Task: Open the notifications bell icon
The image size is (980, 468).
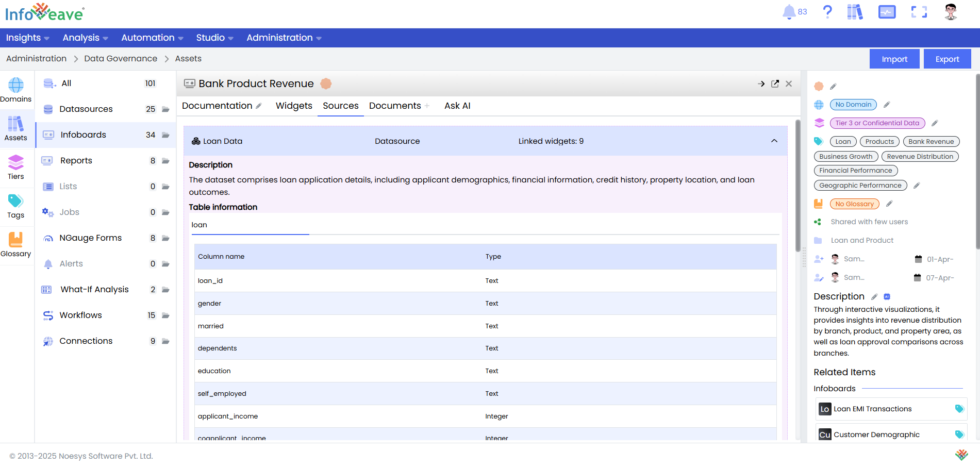Action: [789, 12]
